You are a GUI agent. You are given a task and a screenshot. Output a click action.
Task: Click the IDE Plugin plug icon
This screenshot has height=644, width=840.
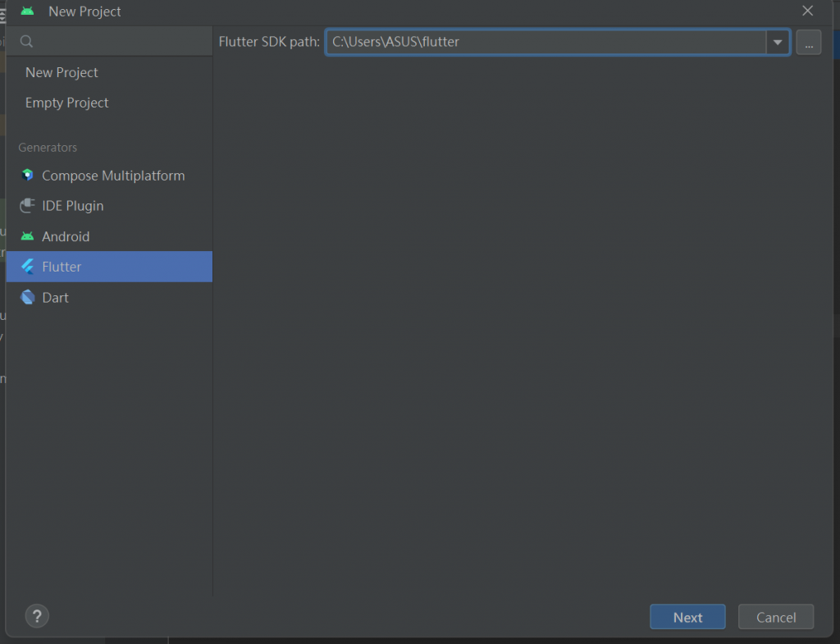(27, 206)
